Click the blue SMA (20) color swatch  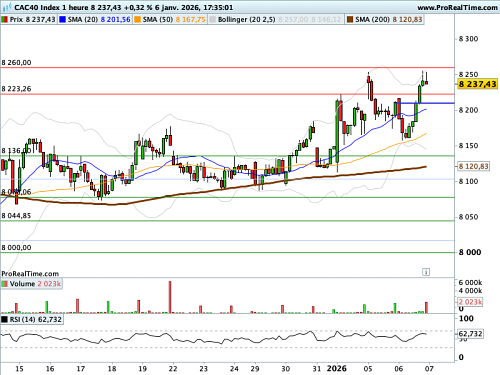click(62, 19)
